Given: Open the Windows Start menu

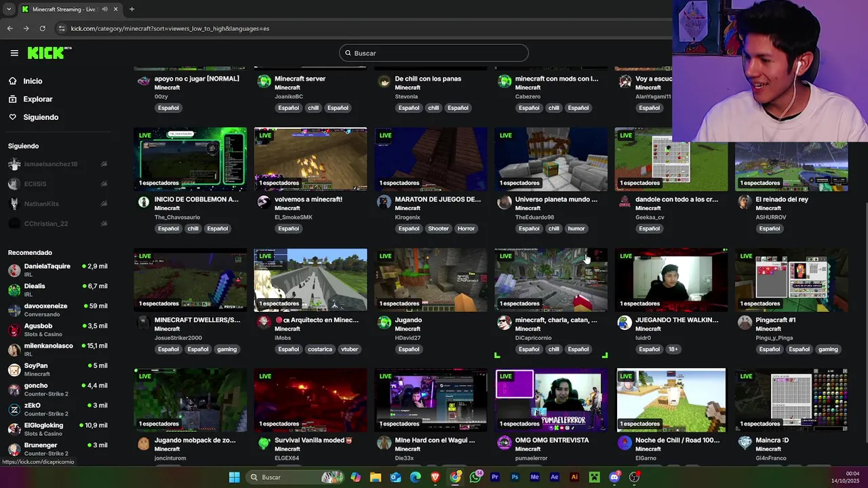Looking at the screenshot, I should pyautogui.click(x=234, y=477).
